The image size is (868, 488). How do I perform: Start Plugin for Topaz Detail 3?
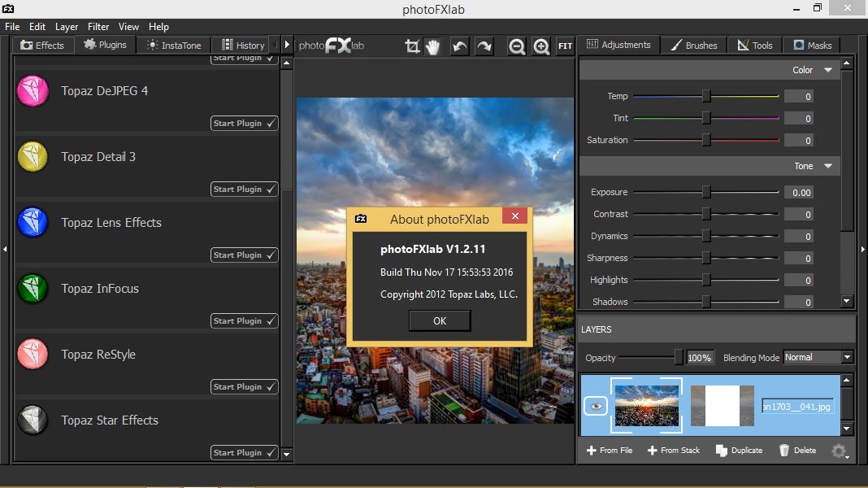tap(244, 189)
